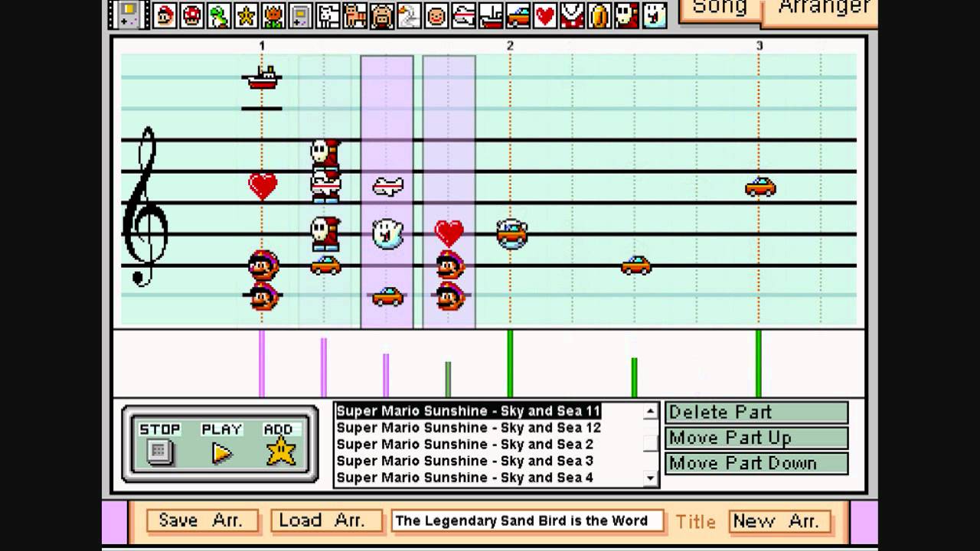Click the part list scroll up arrow
This screenshot has width=980, height=551.
coord(651,411)
